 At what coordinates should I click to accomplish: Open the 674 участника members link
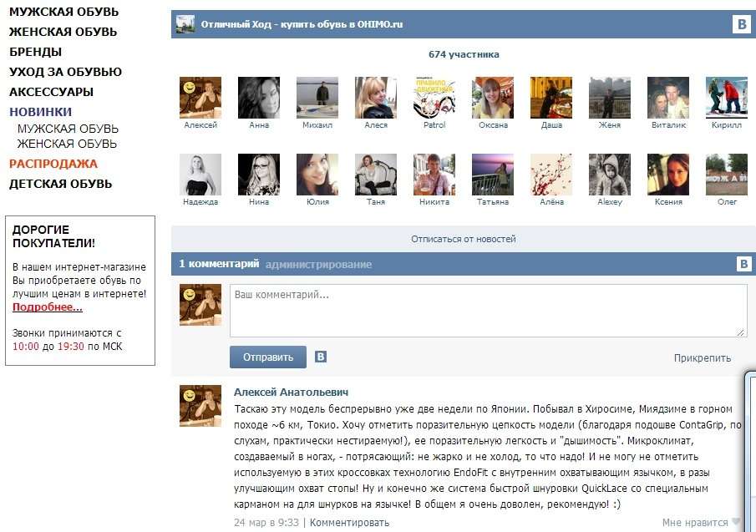tap(464, 54)
